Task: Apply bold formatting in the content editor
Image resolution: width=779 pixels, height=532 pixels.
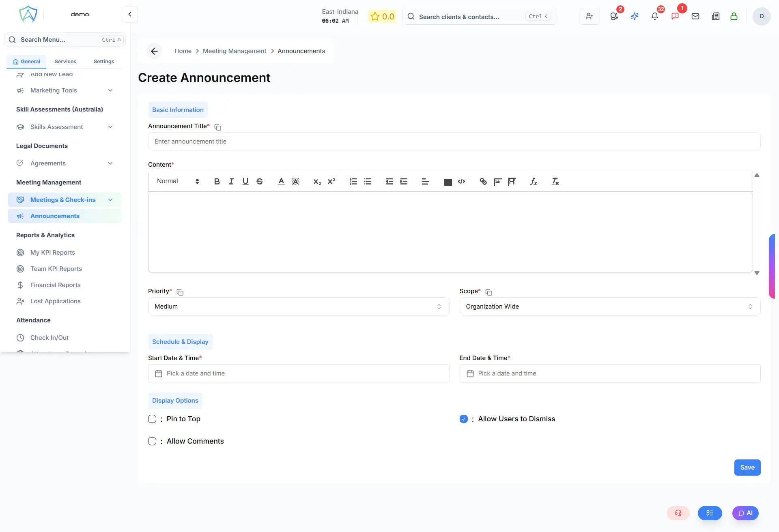Action: point(217,181)
